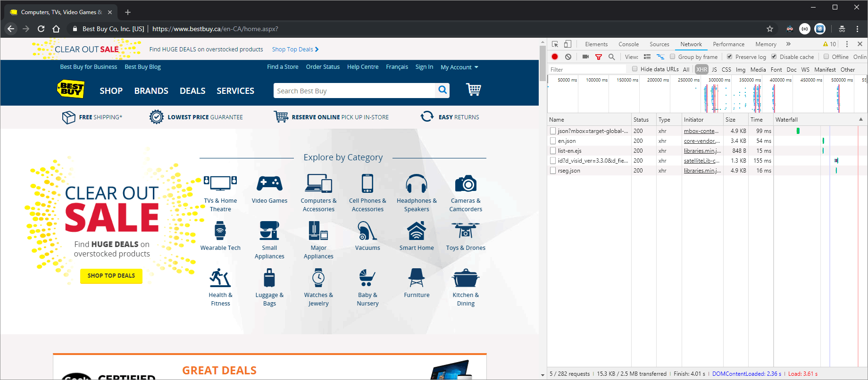Image resolution: width=868 pixels, height=380 pixels.
Task: Enable the Offline checkbox
Action: [826, 57]
